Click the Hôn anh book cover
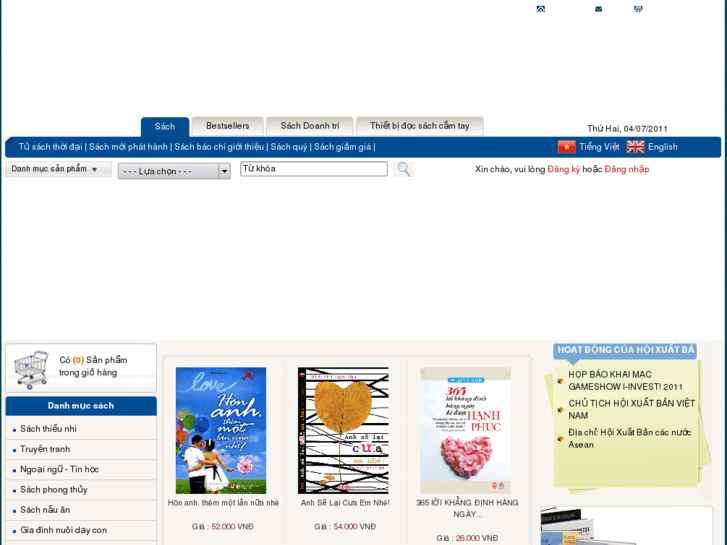The height and width of the screenshot is (545, 727). point(221,430)
